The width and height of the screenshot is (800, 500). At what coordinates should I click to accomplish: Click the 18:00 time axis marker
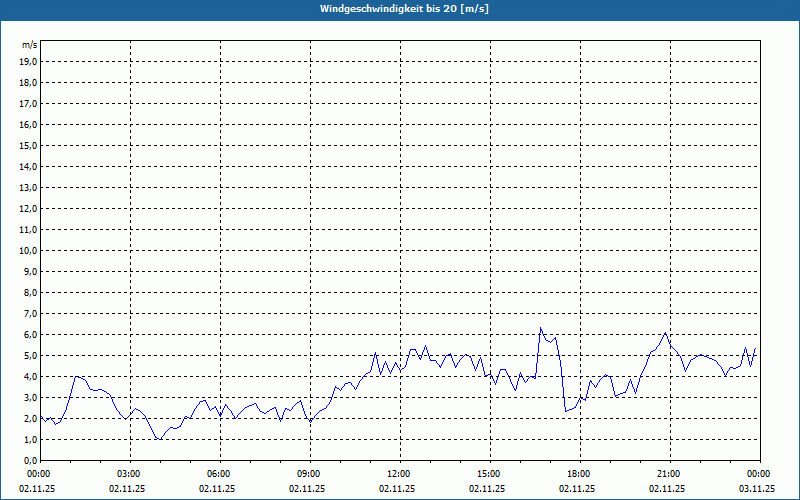click(x=578, y=474)
